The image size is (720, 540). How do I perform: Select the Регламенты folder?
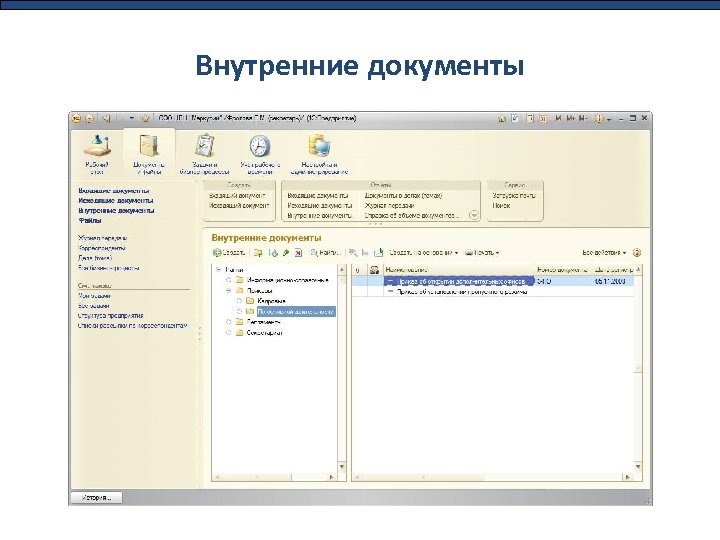pyautogui.click(x=264, y=322)
